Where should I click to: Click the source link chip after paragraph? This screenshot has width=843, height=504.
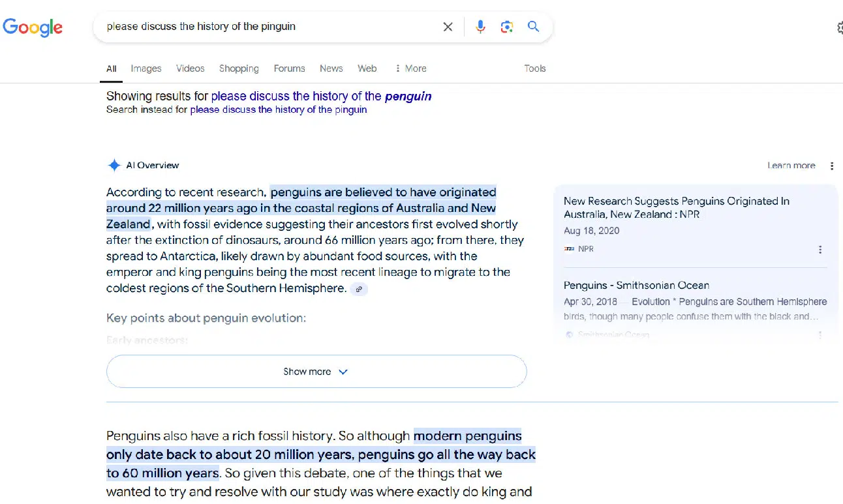point(359,289)
